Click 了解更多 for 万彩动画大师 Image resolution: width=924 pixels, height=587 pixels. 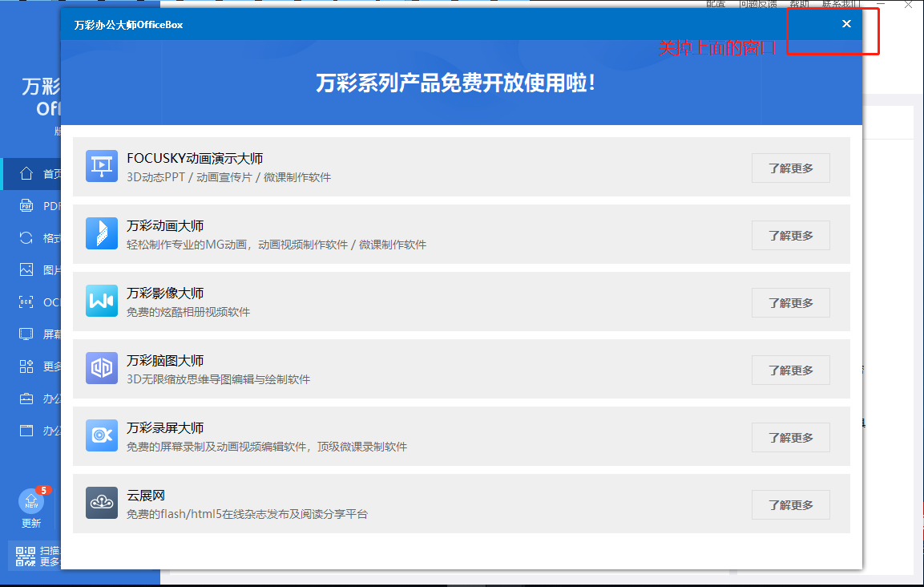790,236
